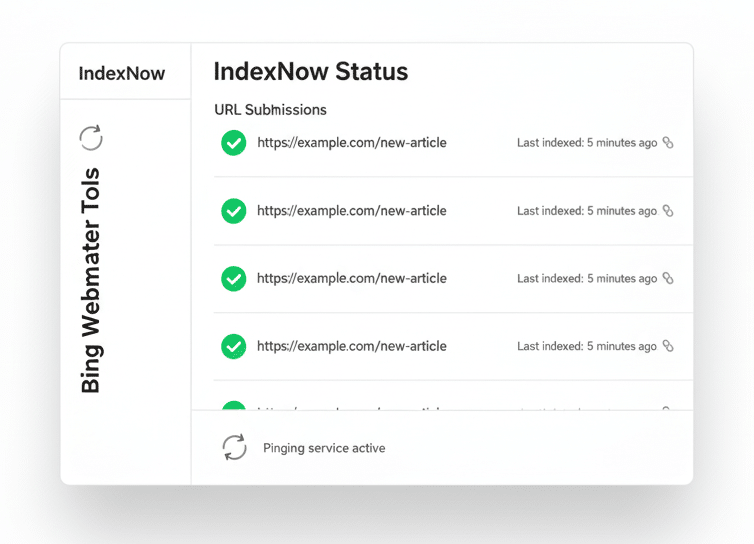
Task: Click the fourth row's link icon
Action: coord(668,346)
